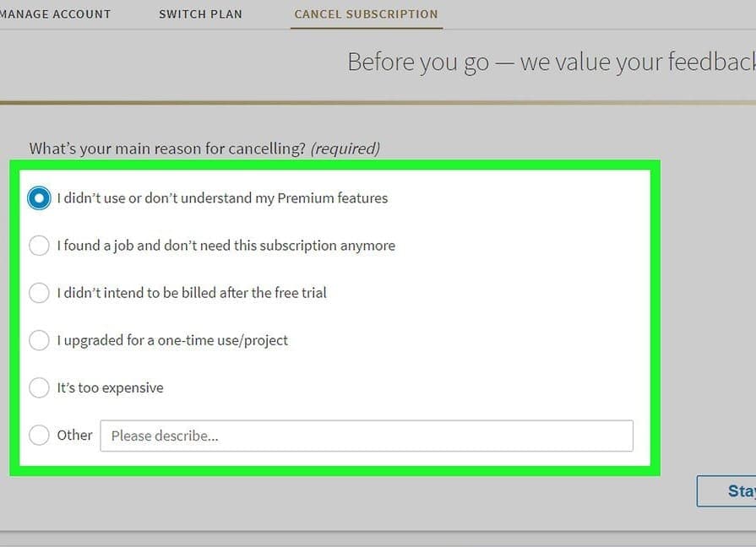The width and height of the screenshot is (756, 547).
Task: Pick the one-time use/project radio button
Action: pyautogui.click(x=39, y=340)
